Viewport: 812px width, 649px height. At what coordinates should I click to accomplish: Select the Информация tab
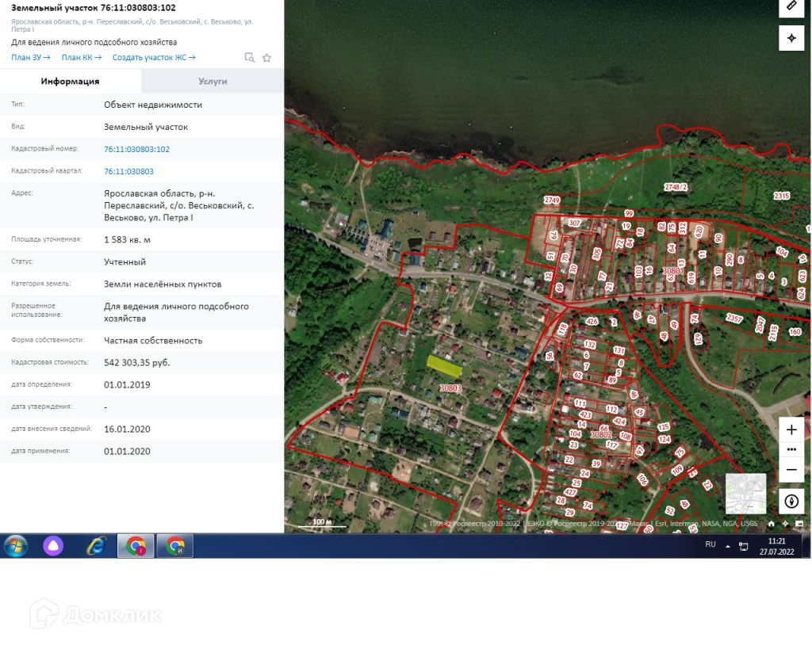[x=71, y=81]
